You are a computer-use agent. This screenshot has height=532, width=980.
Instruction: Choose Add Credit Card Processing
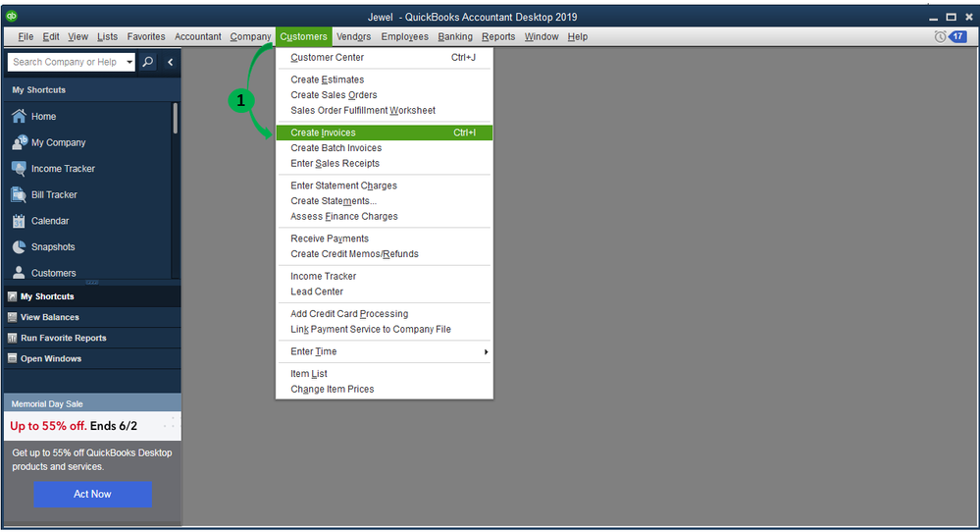point(384,314)
